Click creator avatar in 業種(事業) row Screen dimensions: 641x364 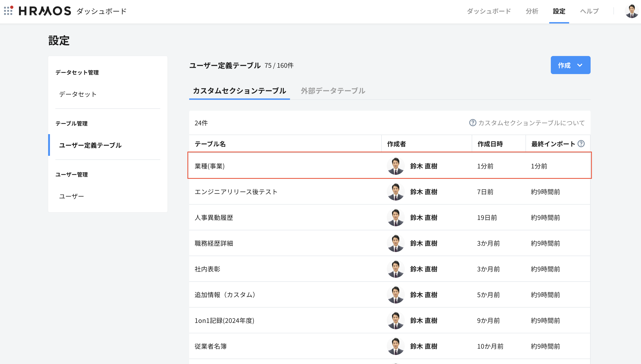396,166
